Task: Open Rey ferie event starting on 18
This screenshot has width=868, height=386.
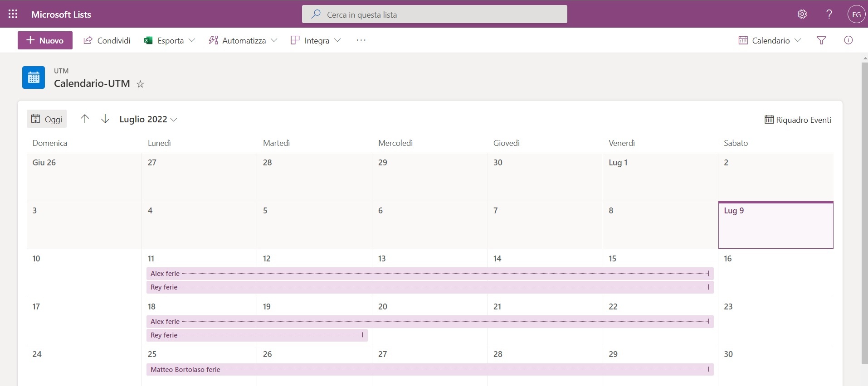Action: click(x=257, y=335)
